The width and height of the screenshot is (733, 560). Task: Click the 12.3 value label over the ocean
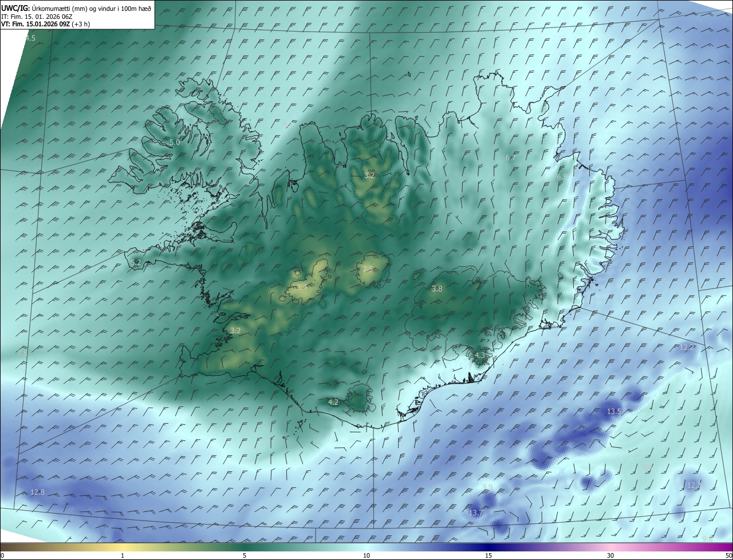(693, 485)
